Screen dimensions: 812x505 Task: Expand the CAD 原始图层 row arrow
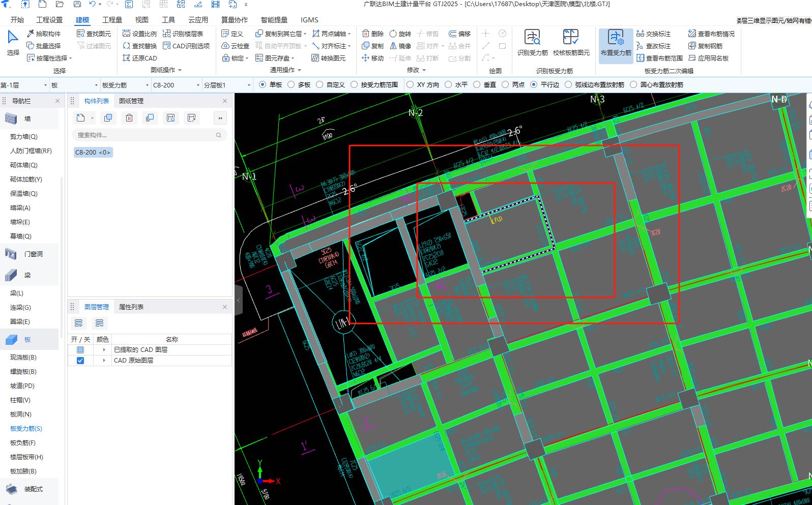[x=104, y=361]
